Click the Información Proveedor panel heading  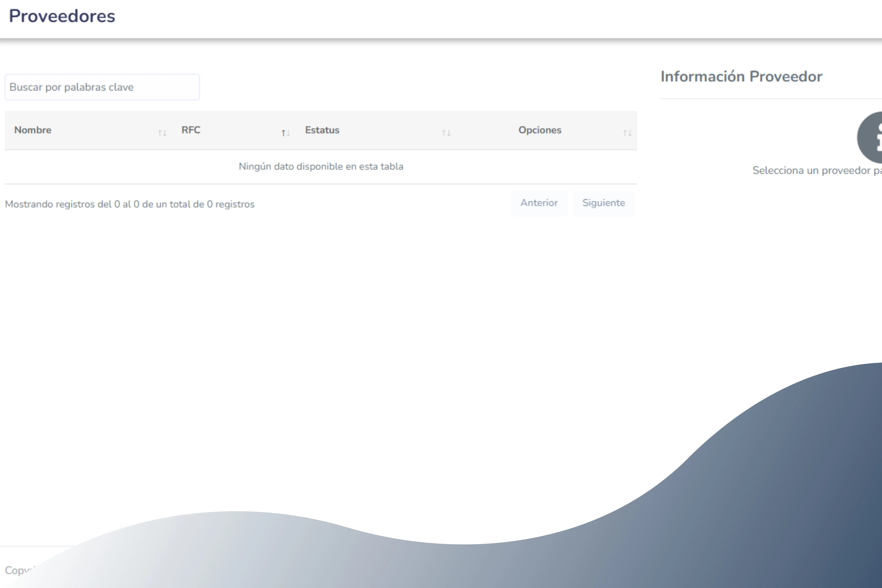pos(741,77)
